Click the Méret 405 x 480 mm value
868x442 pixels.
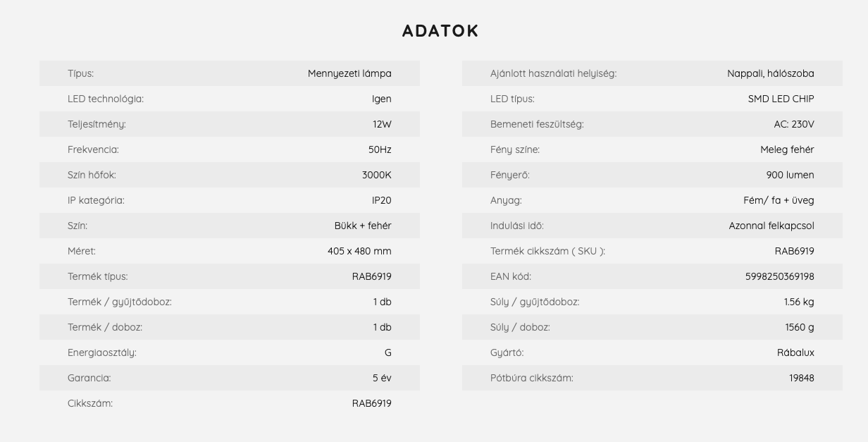359,251
